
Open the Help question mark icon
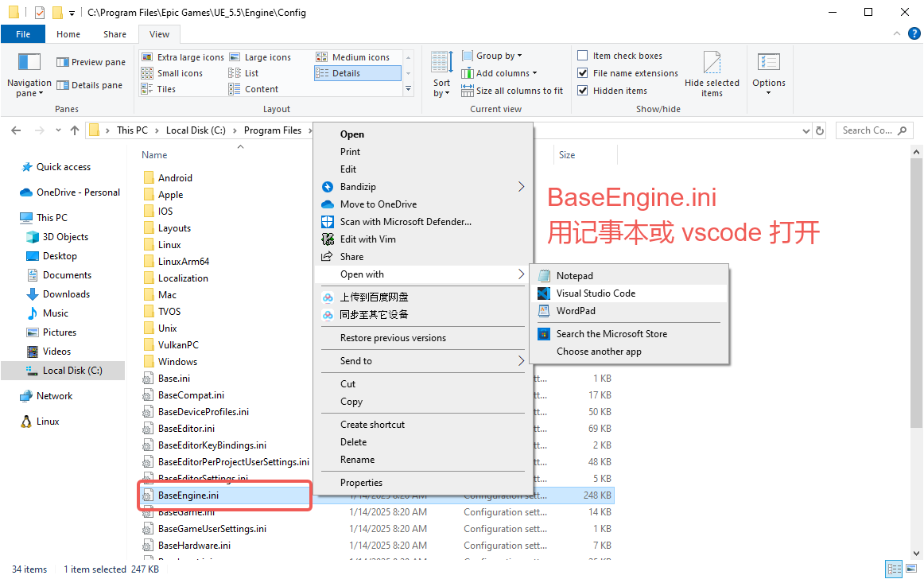[914, 33]
